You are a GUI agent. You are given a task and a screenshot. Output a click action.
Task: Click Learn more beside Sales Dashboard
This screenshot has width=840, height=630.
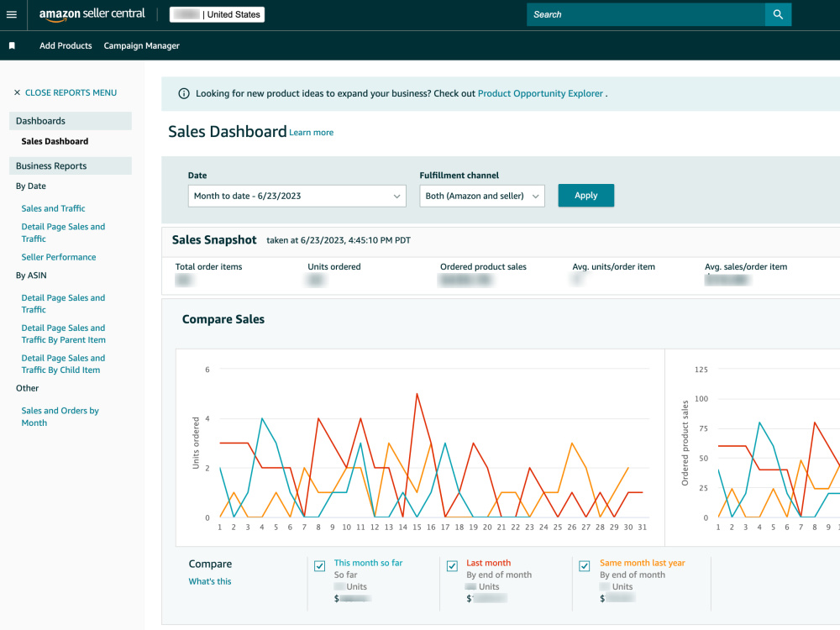312,133
